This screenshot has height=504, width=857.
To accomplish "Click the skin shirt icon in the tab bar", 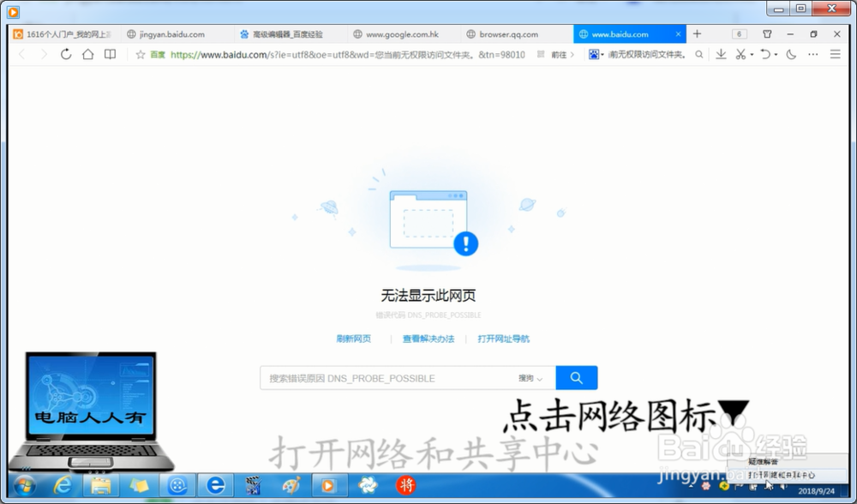I will point(767,34).
